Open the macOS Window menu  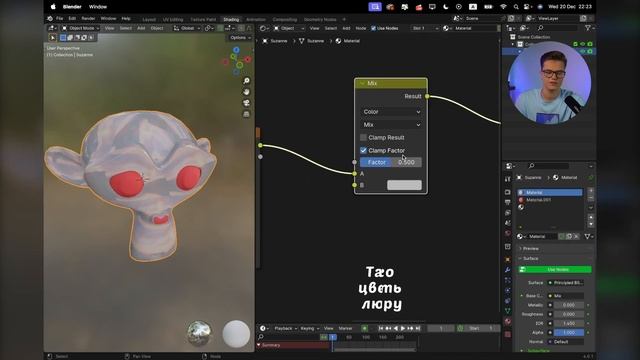98,7
